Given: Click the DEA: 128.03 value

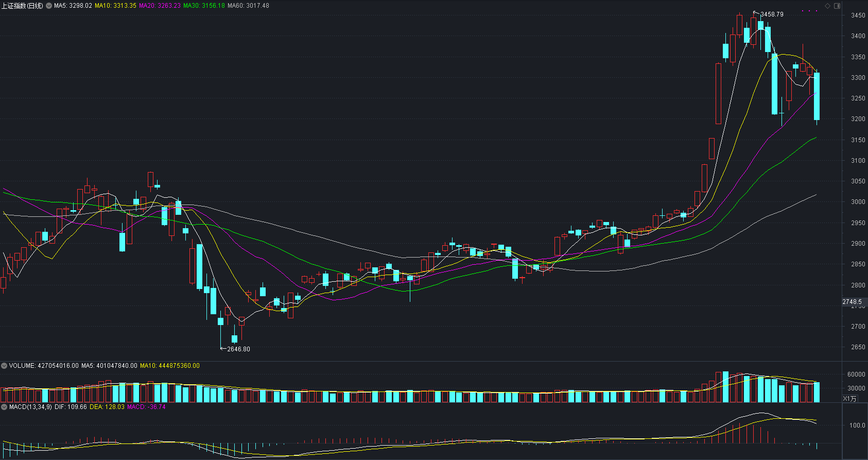Looking at the screenshot, I should (107, 407).
